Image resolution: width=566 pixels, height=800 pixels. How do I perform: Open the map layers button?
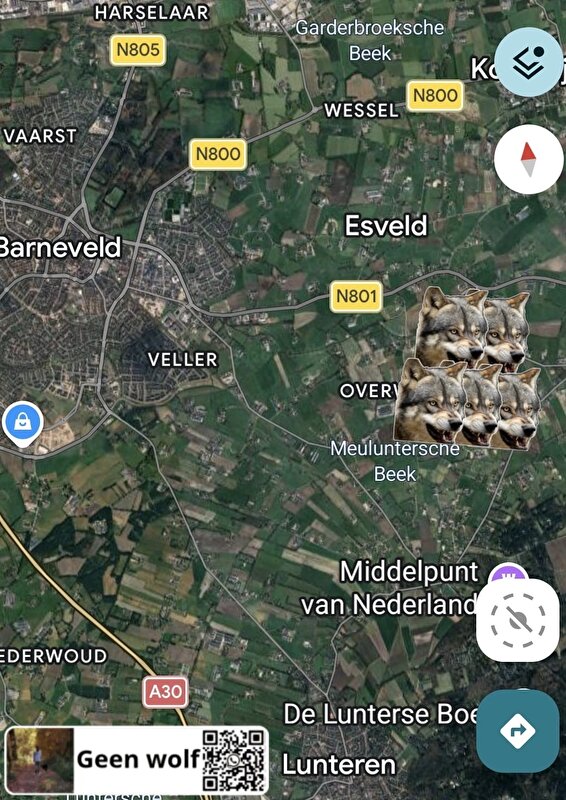529,62
